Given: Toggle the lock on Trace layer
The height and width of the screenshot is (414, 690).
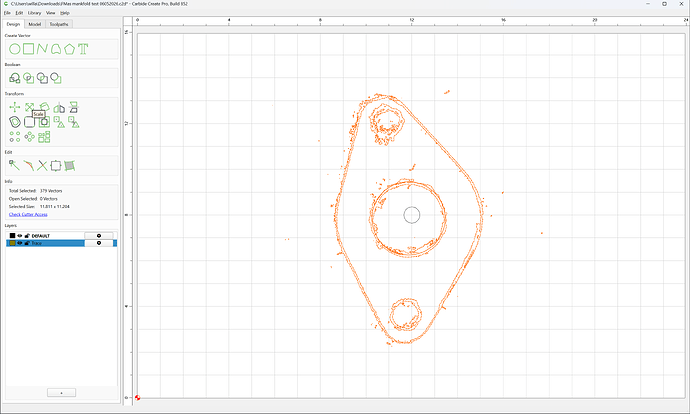Looking at the screenshot, I should pyautogui.click(x=27, y=243).
